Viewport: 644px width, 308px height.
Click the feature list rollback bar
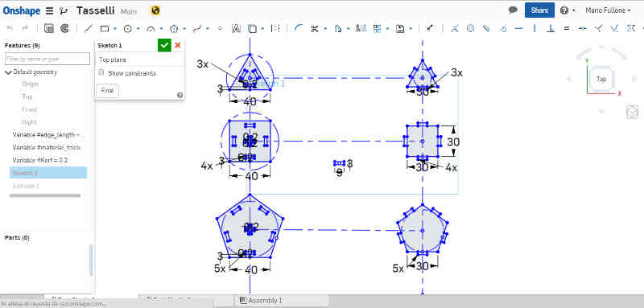[45, 195]
